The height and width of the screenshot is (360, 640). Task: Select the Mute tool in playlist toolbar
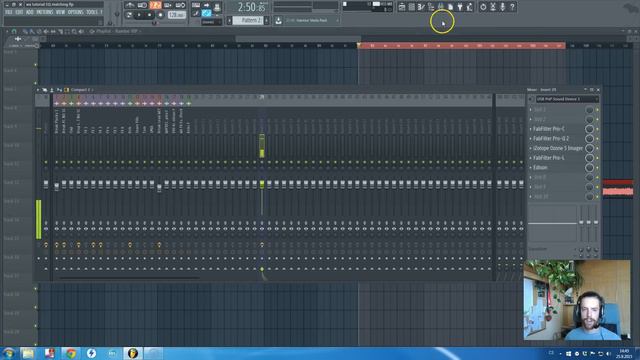46,31
